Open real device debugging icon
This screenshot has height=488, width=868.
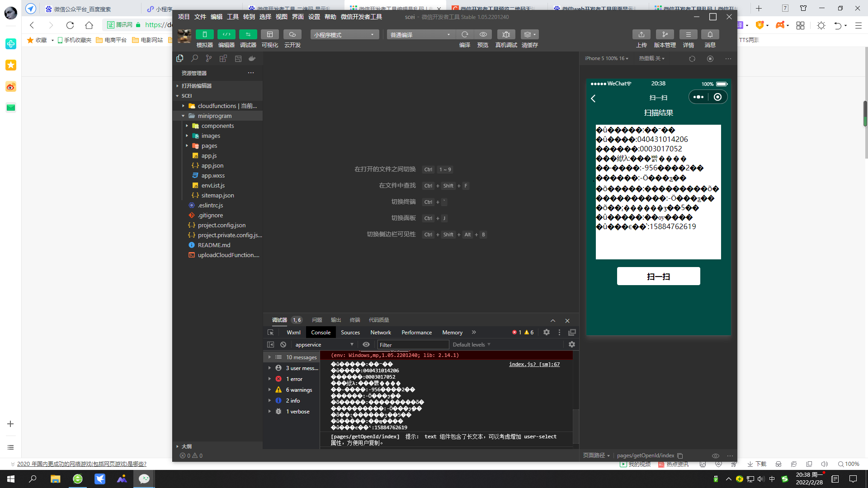pos(506,35)
